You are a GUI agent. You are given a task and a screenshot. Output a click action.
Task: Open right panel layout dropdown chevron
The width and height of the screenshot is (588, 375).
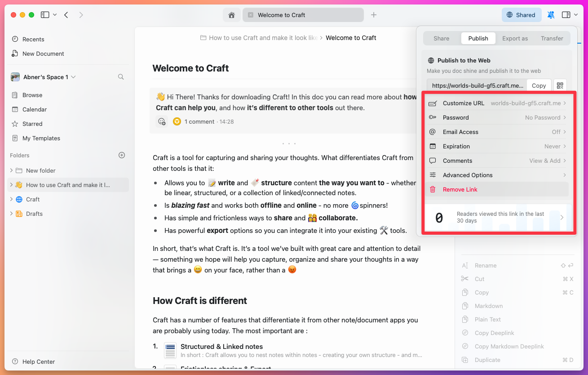pyautogui.click(x=576, y=15)
